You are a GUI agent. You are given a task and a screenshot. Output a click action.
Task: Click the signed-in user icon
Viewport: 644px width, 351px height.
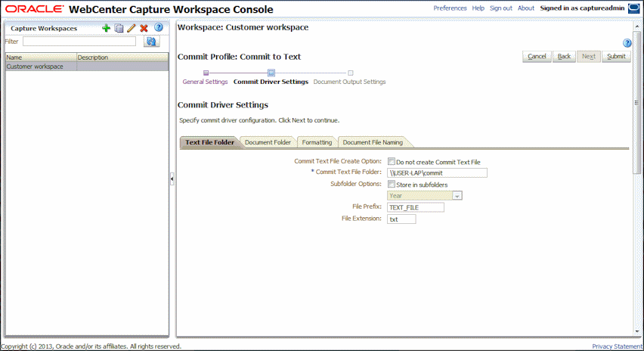pos(633,8)
